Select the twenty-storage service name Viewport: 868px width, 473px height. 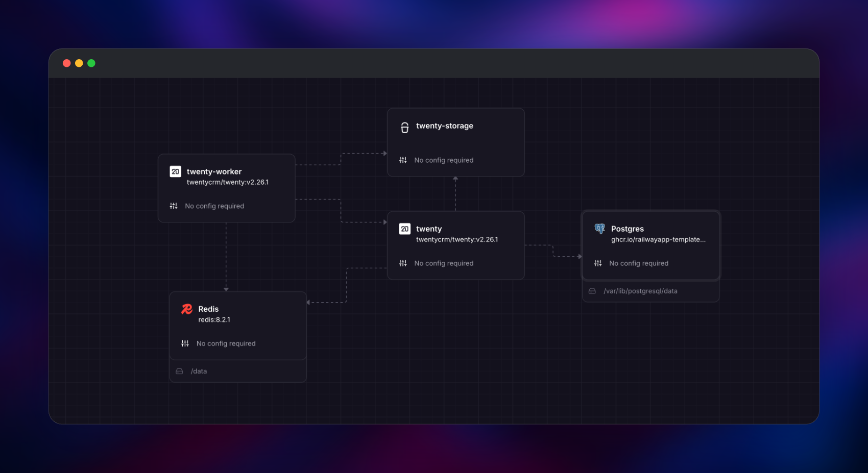coord(444,126)
